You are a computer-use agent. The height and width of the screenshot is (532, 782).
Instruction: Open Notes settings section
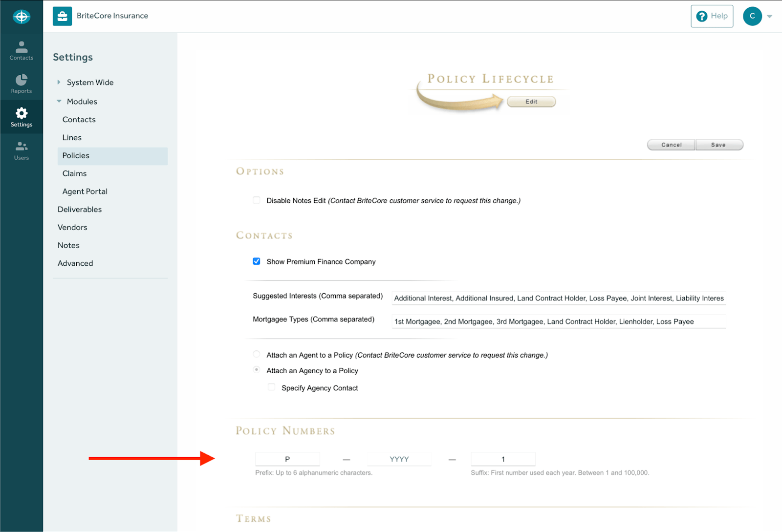pyautogui.click(x=68, y=245)
